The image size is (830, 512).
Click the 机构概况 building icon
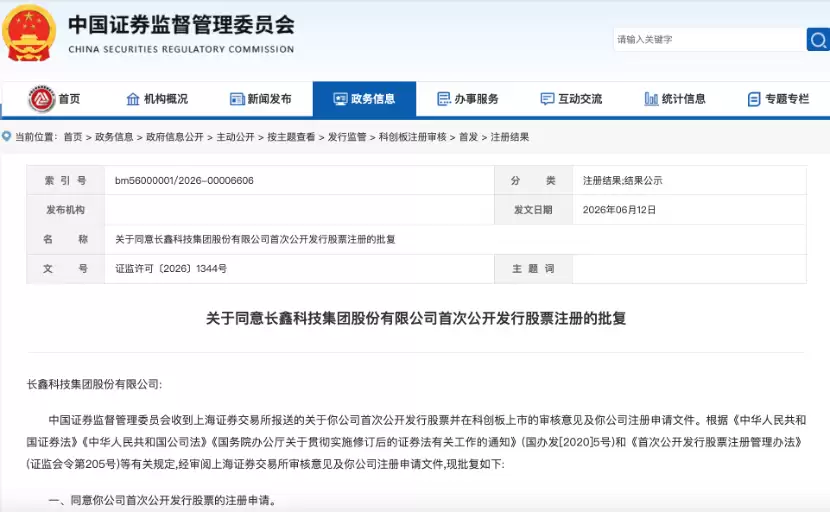click(x=133, y=99)
